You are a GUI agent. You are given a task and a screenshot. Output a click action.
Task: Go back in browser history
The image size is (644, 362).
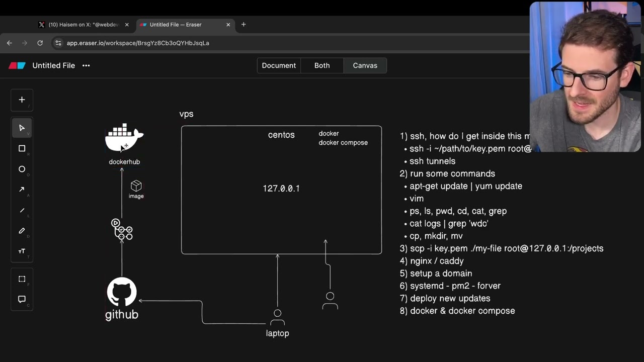click(9, 43)
